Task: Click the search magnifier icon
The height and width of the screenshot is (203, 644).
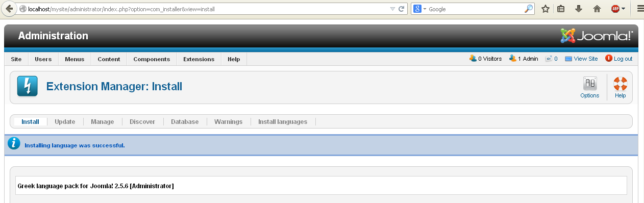Action: (x=528, y=9)
